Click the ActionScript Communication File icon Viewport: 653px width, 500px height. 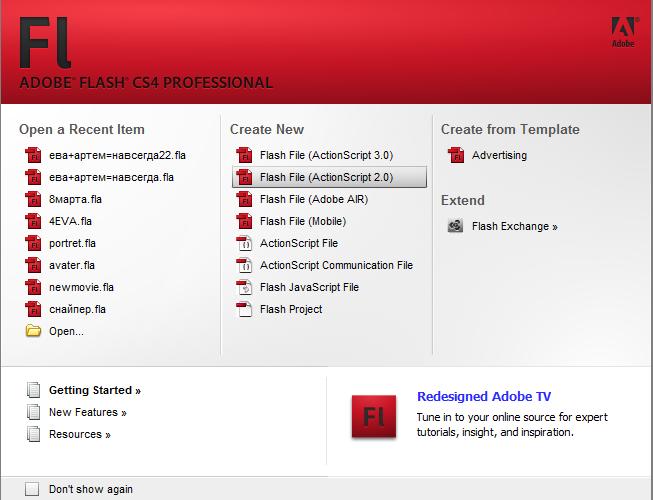click(244, 266)
